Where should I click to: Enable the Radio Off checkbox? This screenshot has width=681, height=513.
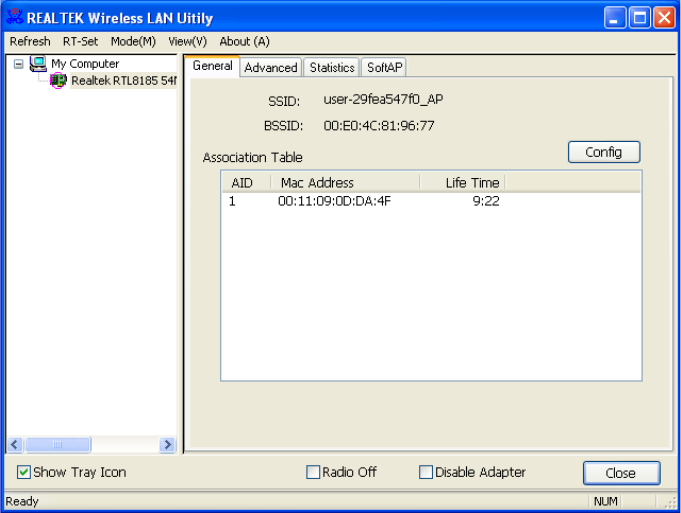313,472
